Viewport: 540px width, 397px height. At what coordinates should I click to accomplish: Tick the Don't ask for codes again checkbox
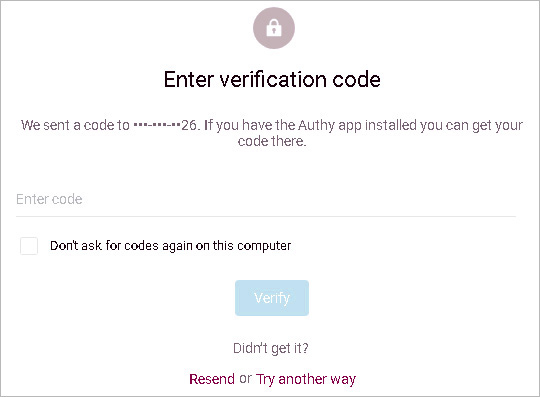click(x=29, y=246)
